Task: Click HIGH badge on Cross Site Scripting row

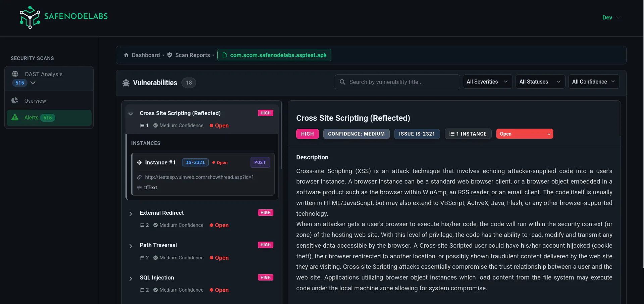Action: [x=265, y=113]
